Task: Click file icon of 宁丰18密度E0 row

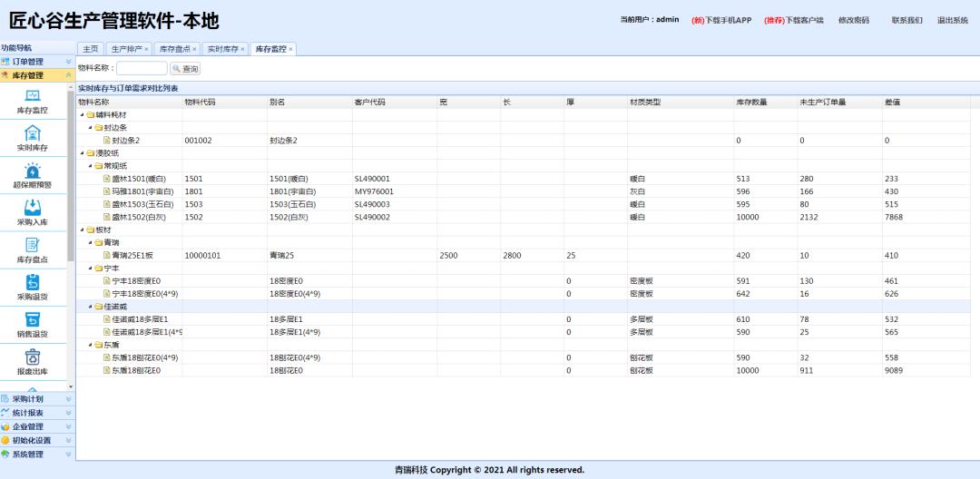Action: click(x=107, y=281)
